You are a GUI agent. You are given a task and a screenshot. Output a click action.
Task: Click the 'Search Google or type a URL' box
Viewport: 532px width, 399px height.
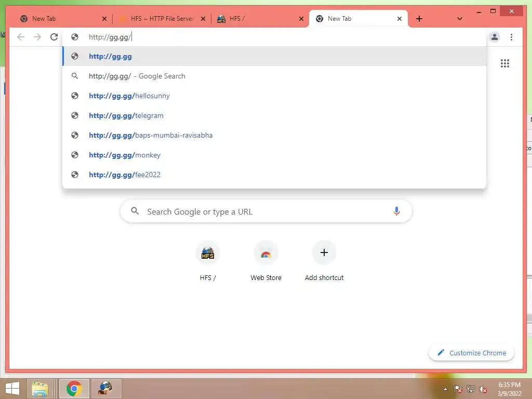(266, 211)
